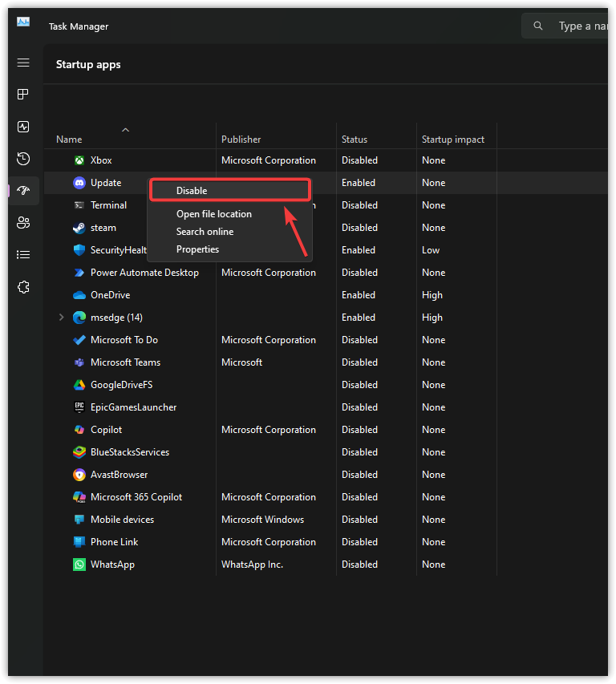Open the Processes page in Task Manager

(23, 94)
